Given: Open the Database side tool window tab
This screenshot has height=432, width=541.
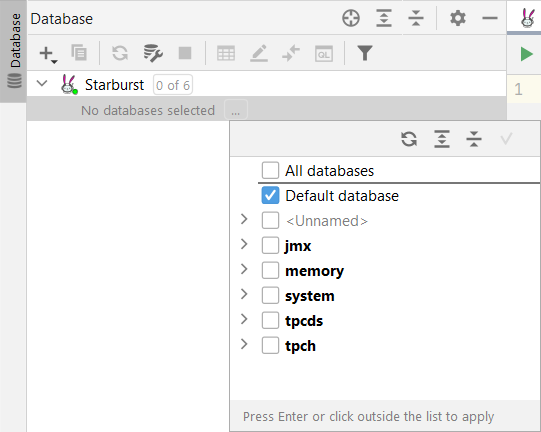Looking at the screenshot, I should (x=13, y=51).
